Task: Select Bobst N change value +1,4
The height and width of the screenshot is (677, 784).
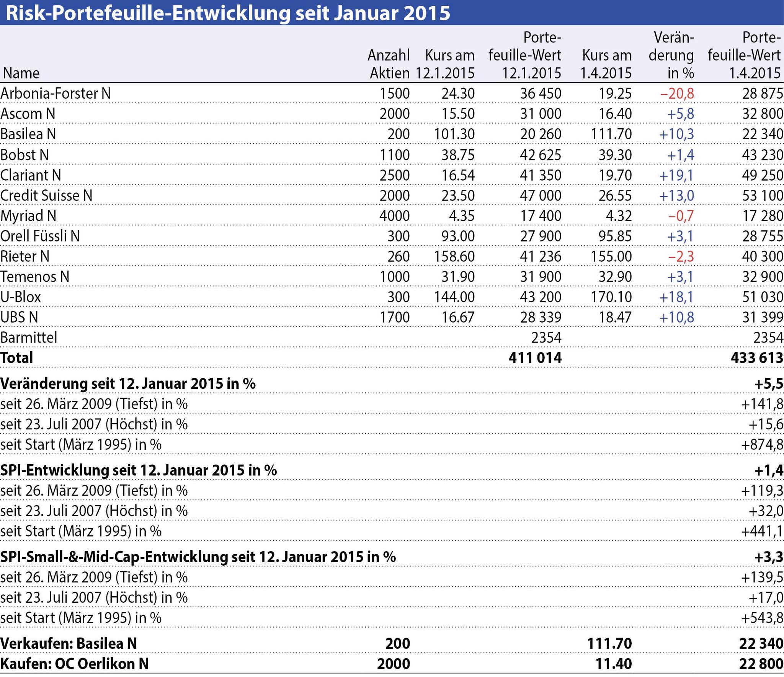Action: click(680, 155)
